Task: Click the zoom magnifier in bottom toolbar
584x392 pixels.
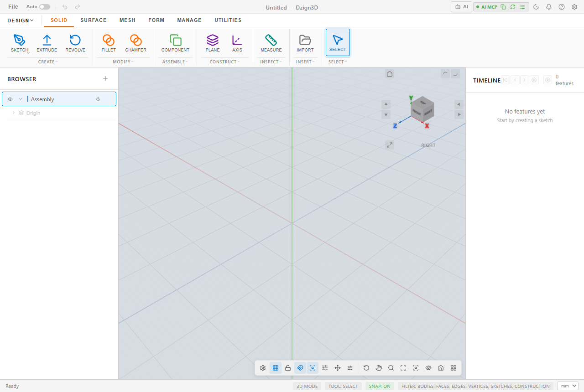Action: [391, 368]
